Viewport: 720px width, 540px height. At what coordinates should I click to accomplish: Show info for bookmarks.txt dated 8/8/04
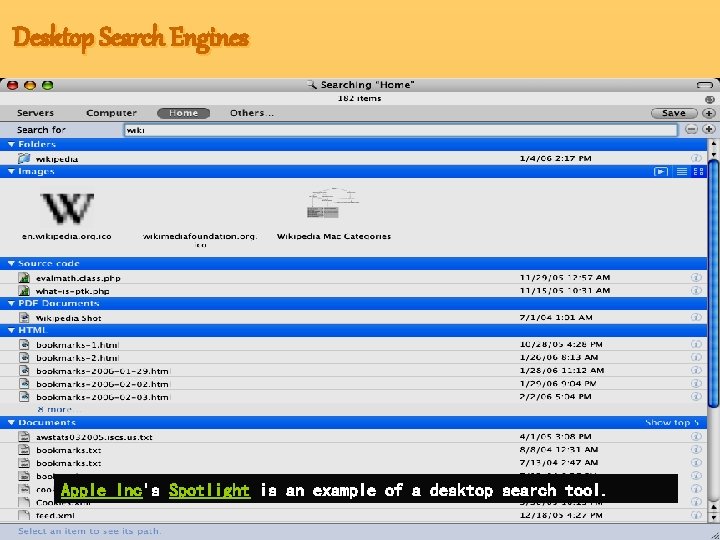696,450
